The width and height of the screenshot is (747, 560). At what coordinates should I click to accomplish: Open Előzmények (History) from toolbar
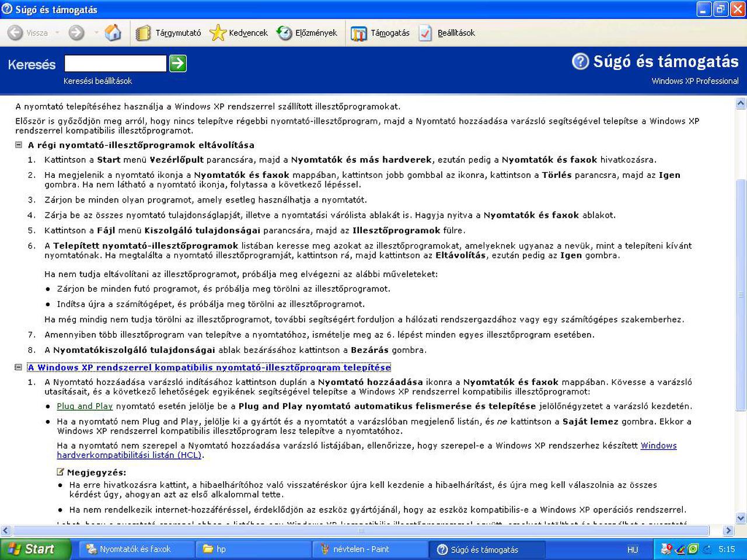click(307, 33)
